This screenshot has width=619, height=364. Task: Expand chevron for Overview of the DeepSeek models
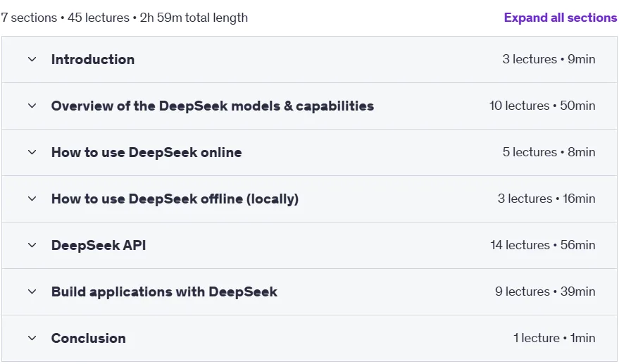coord(32,106)
